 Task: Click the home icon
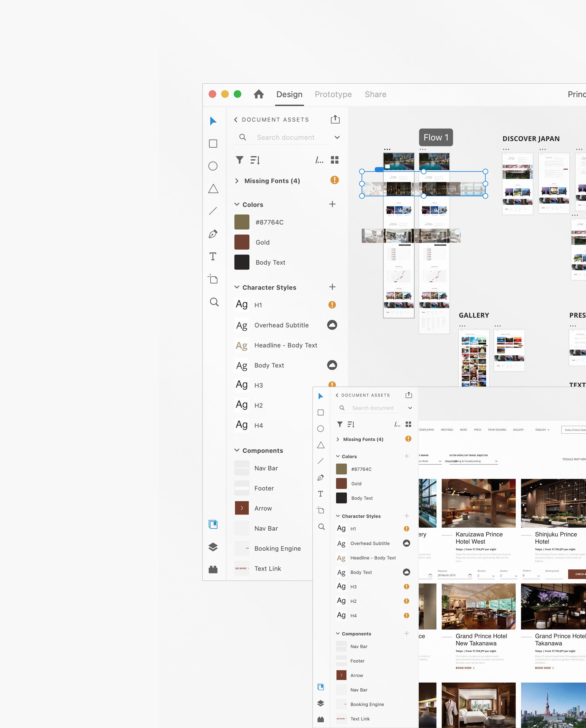click(258, 94)
